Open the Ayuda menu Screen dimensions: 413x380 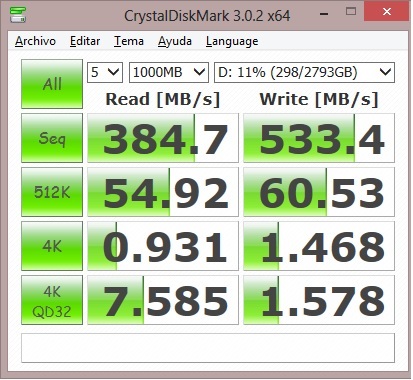[175, 41]
